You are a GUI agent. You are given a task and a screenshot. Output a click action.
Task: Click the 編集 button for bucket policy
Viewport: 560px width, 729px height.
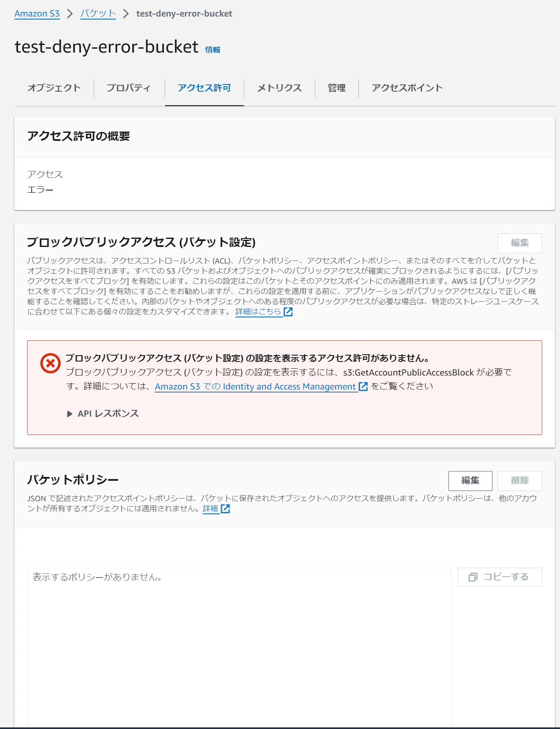click(x=470, y=481)
